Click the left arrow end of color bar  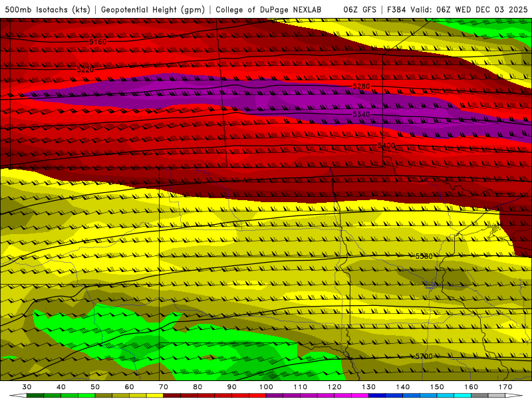coord(18,396)
